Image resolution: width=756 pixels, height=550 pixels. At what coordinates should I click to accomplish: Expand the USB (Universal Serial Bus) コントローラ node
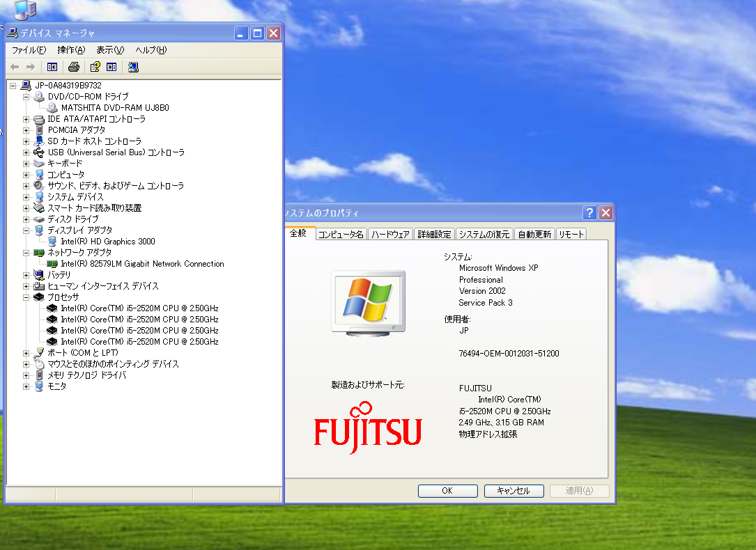point(26,152)
